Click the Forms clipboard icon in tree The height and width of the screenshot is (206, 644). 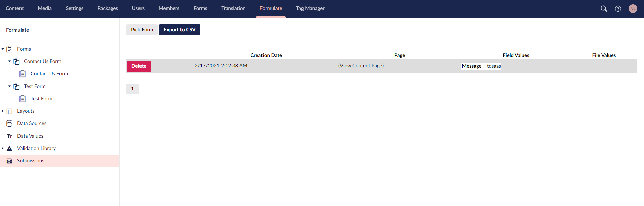(x=9, y=49)
